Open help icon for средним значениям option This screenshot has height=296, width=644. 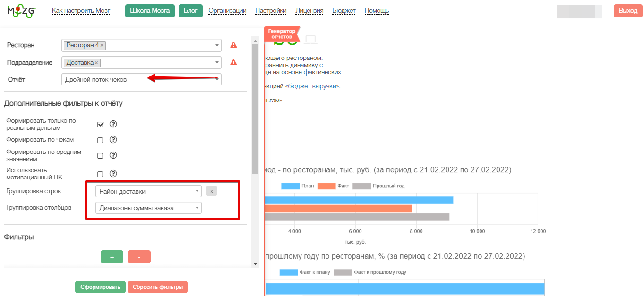(113, 155)
